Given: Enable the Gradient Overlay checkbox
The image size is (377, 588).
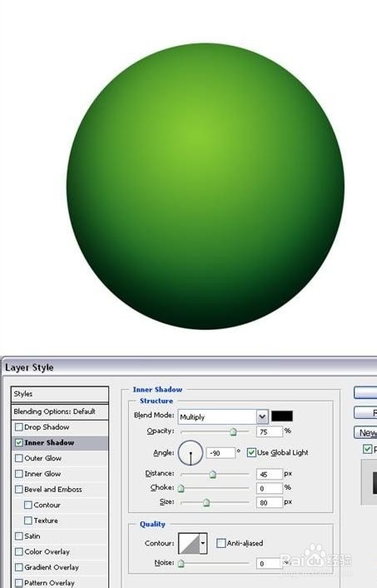Looking at the screenshot, I should [19, 567].
